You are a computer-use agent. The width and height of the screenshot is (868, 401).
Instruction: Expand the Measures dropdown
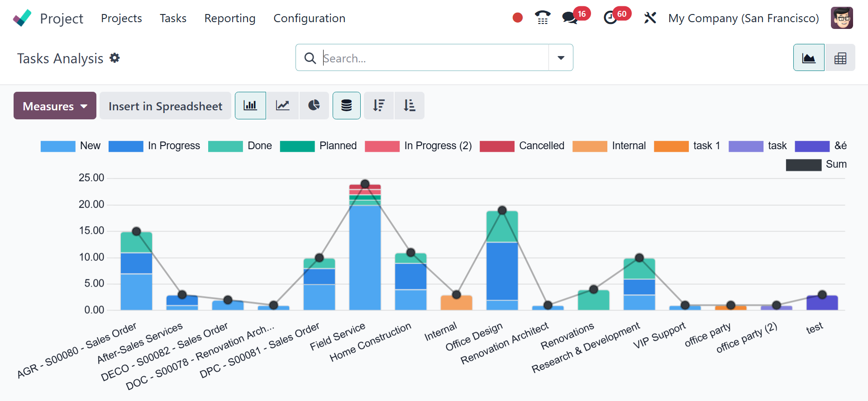[x=55, y=106]
